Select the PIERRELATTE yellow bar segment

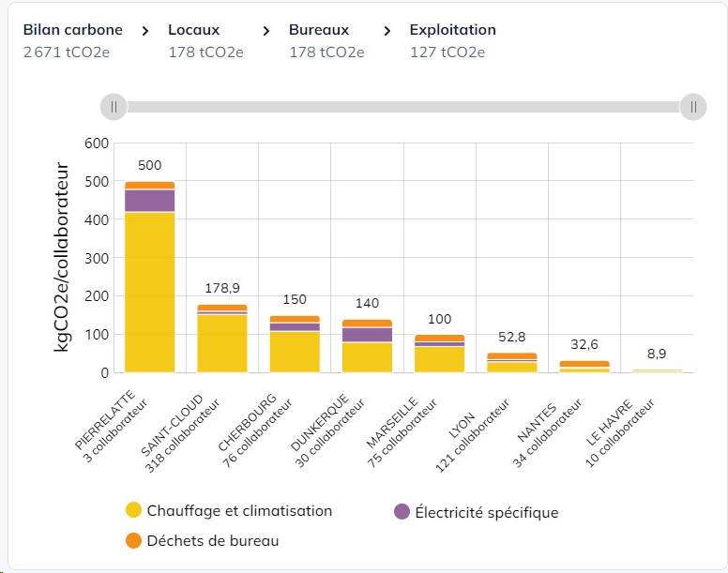pyautogui.click(x=150, y=293)
